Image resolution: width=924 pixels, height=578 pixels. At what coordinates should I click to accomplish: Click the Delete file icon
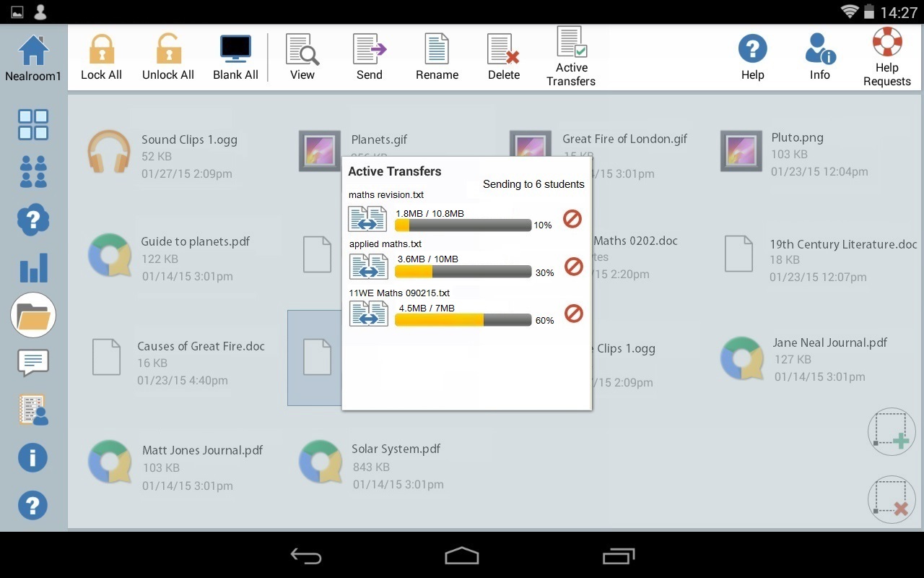tap(503, 51)
